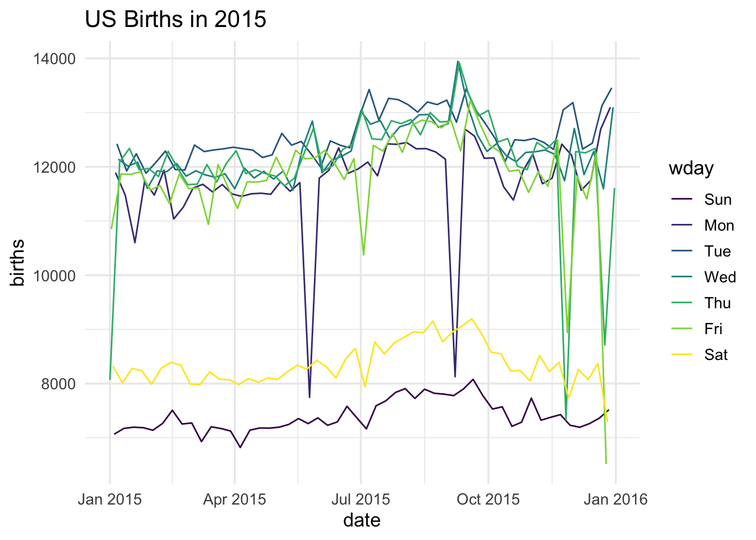Viewport: 756px width, 540px height.
Task: Click the Jan 2015 x-axis tick label
Action: pos(110,499)
